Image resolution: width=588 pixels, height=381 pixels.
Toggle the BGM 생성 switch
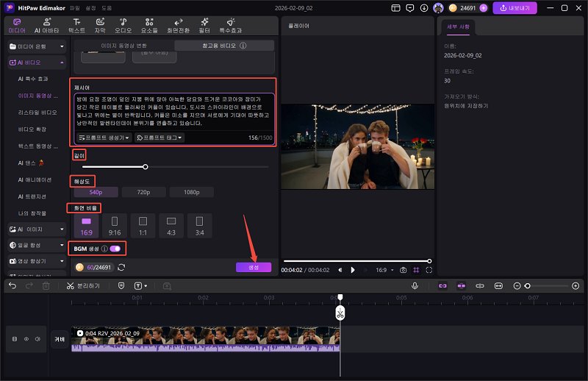click(x=115, y=249)
